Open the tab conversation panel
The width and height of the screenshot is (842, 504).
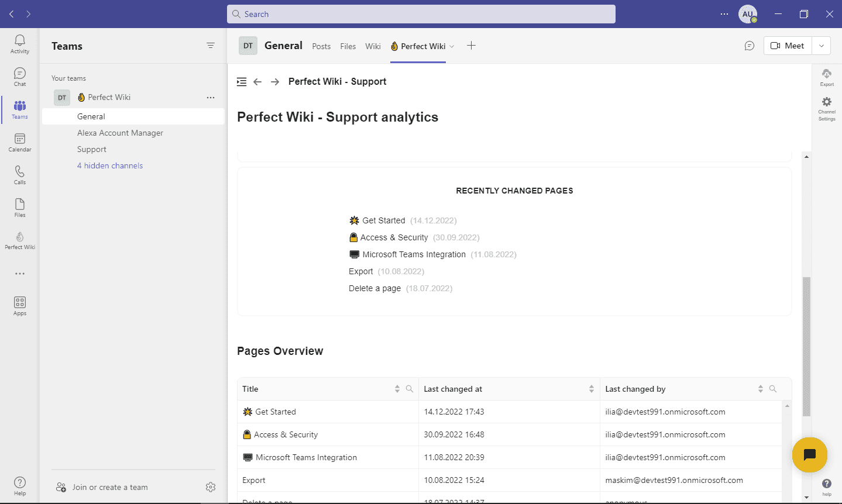(750, 46)
